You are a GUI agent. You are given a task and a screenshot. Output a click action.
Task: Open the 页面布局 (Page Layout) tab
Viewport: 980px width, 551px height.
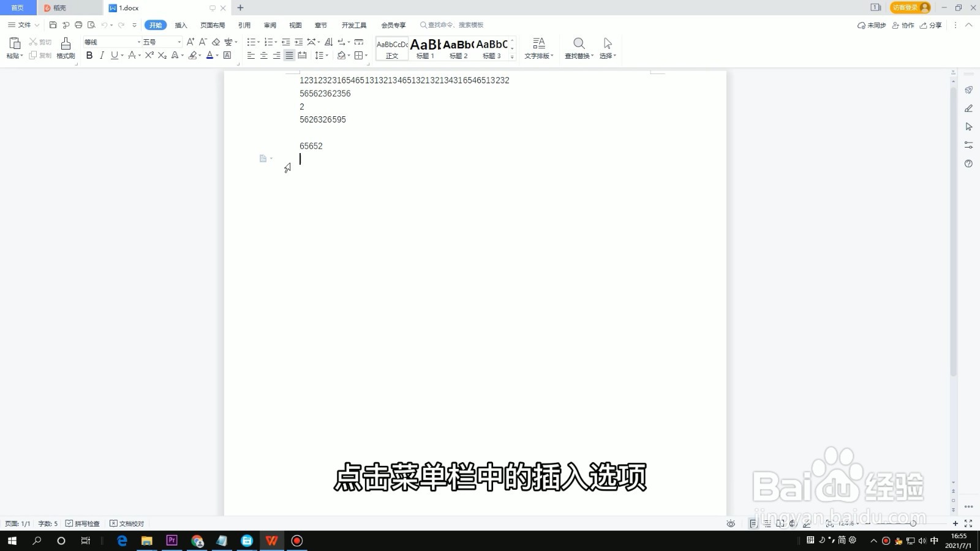click(x=213, y=25)
